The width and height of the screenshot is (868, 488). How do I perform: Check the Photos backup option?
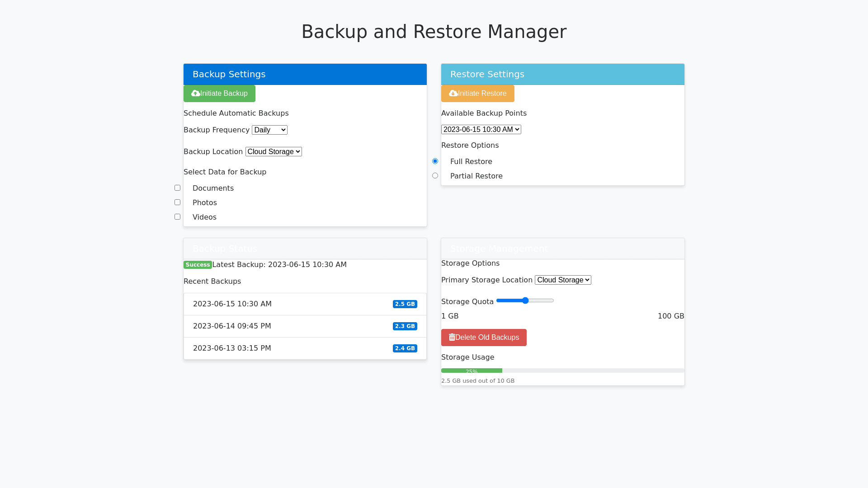coord(177,202)
